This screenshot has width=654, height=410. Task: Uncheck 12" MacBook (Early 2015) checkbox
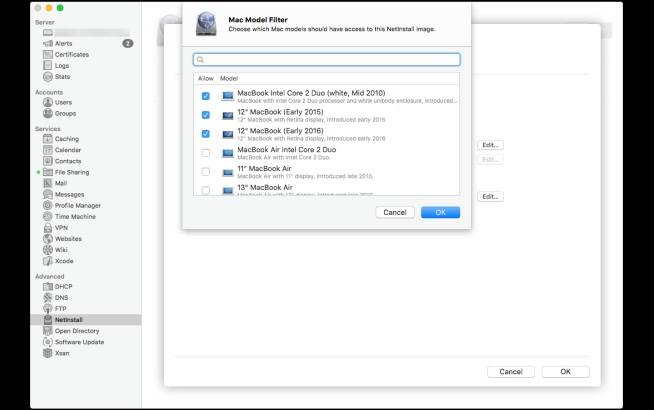(205, 115)
